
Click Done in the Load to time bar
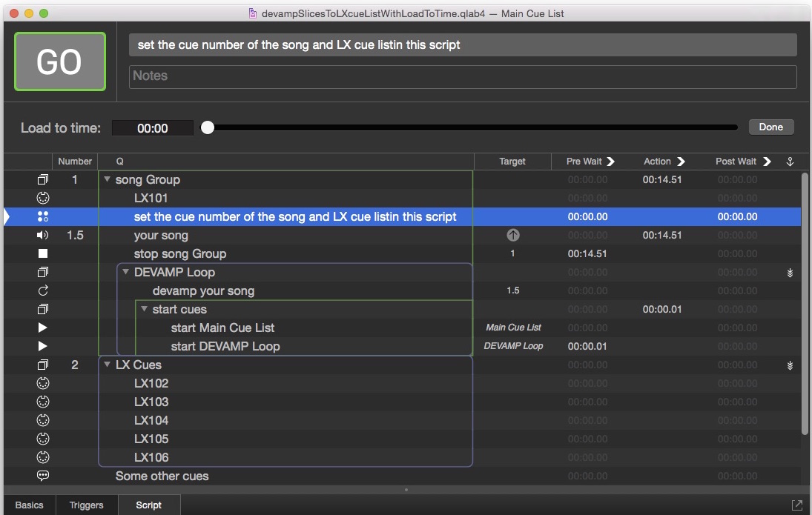click(770, 127)
